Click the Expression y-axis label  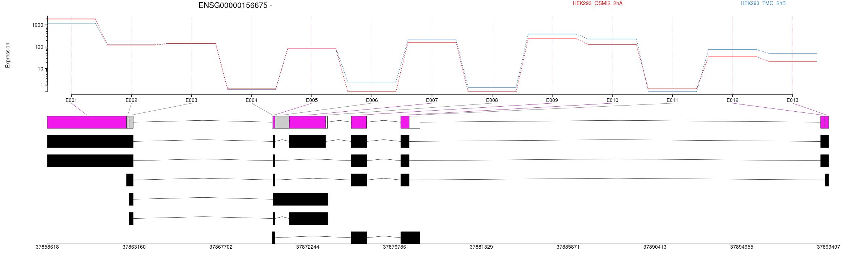(8, 55)
